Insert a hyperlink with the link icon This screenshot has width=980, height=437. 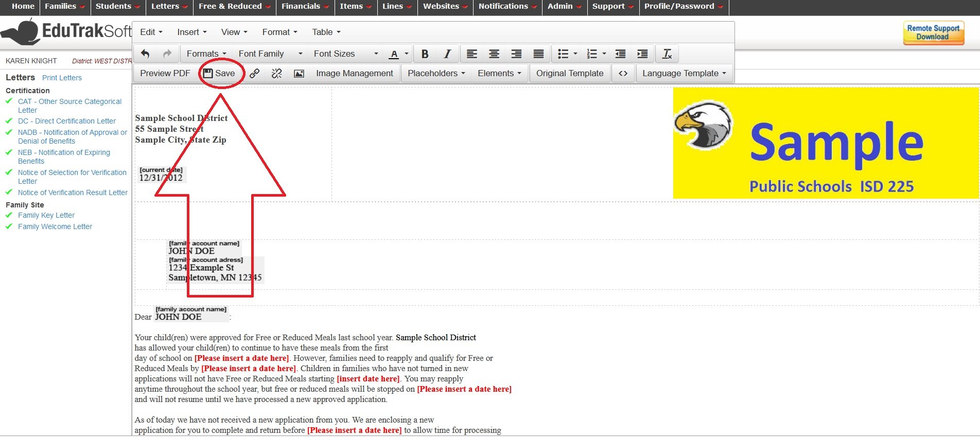(x=254, y=74)
